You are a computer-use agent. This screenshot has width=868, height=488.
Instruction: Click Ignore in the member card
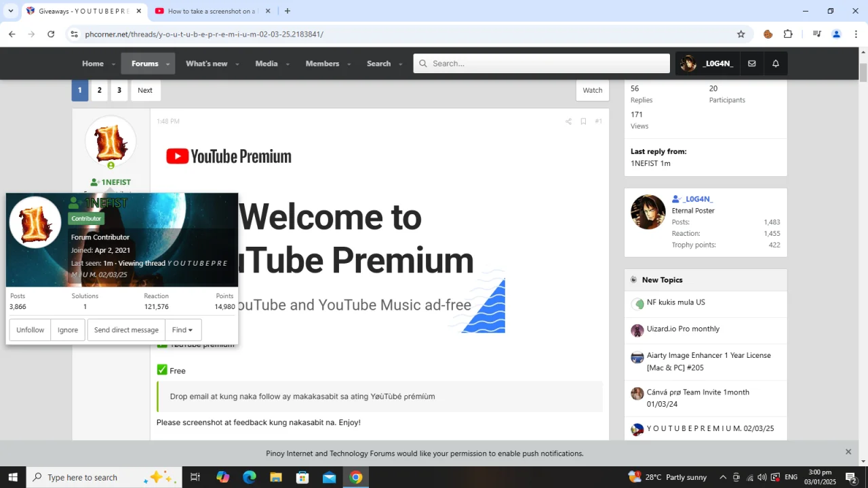tap(68, 330)
